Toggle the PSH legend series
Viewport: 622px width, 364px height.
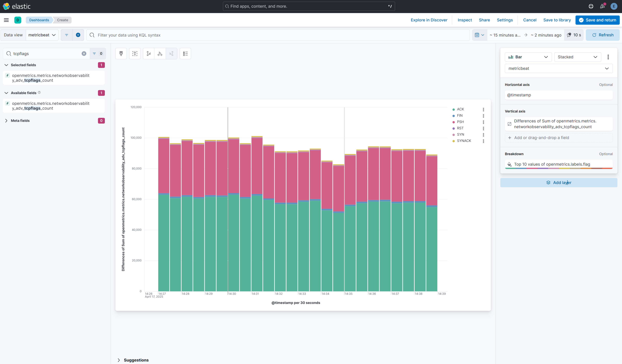(x=460, y=122)
